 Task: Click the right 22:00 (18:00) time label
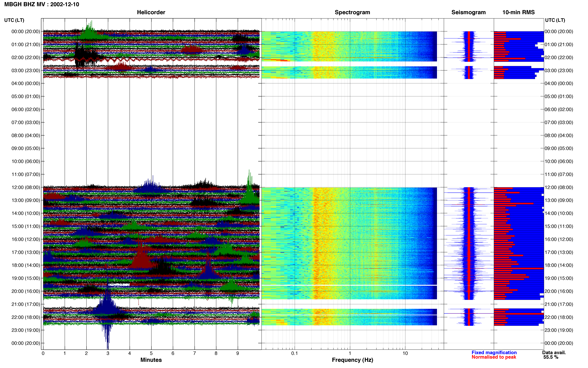(559, 317)
